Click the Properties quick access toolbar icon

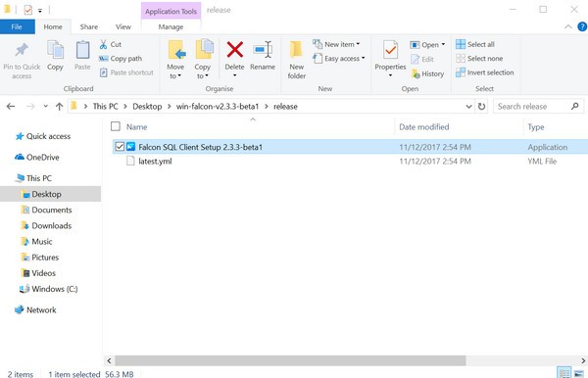click(x=27, y=10)
